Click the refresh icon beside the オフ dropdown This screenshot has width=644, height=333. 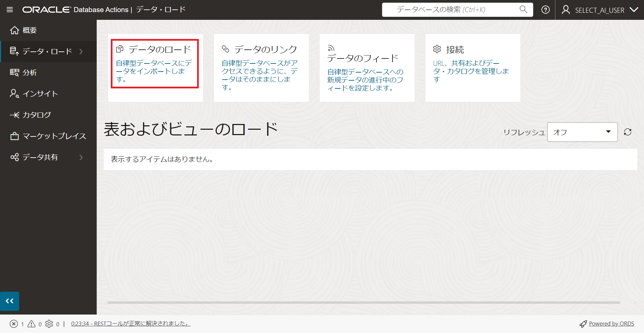[627, 132]
